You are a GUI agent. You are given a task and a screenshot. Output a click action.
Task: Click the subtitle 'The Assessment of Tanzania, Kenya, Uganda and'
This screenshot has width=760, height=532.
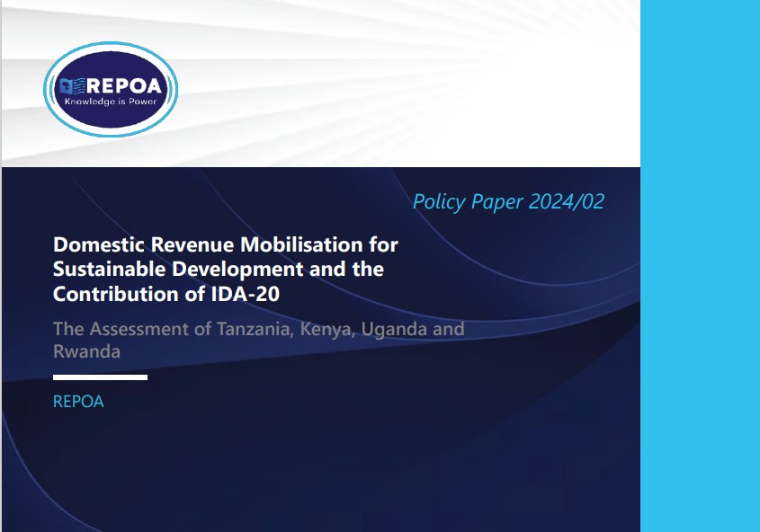click(258, 329)
